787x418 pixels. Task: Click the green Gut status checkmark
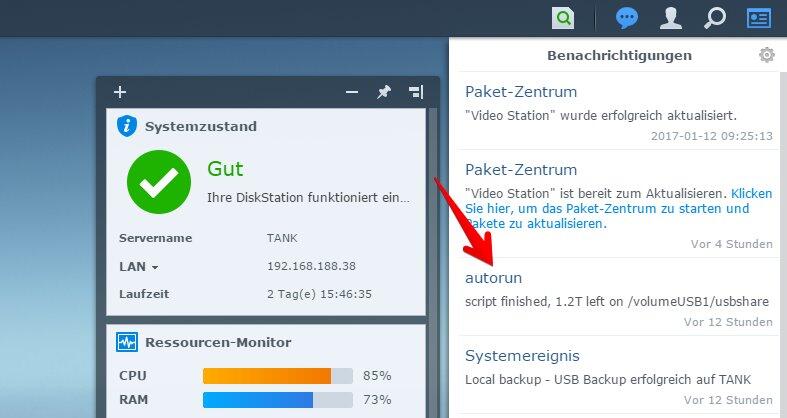point(159,181)
